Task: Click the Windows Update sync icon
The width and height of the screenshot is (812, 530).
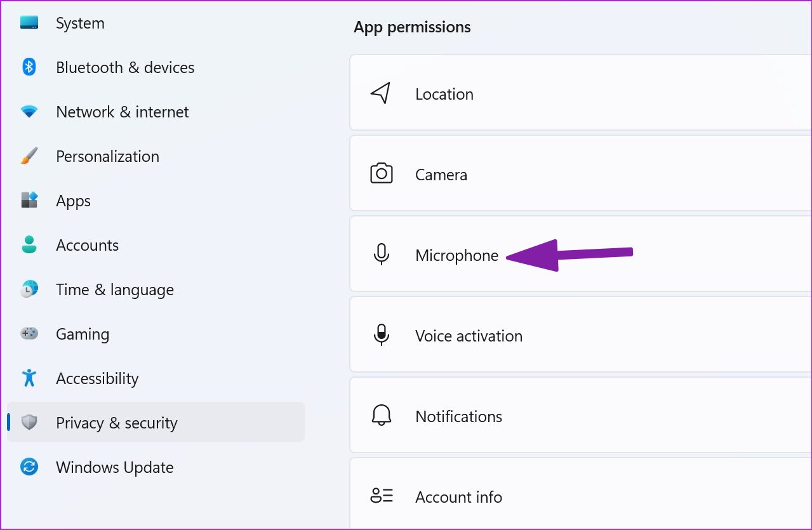Action: (29, 467)
